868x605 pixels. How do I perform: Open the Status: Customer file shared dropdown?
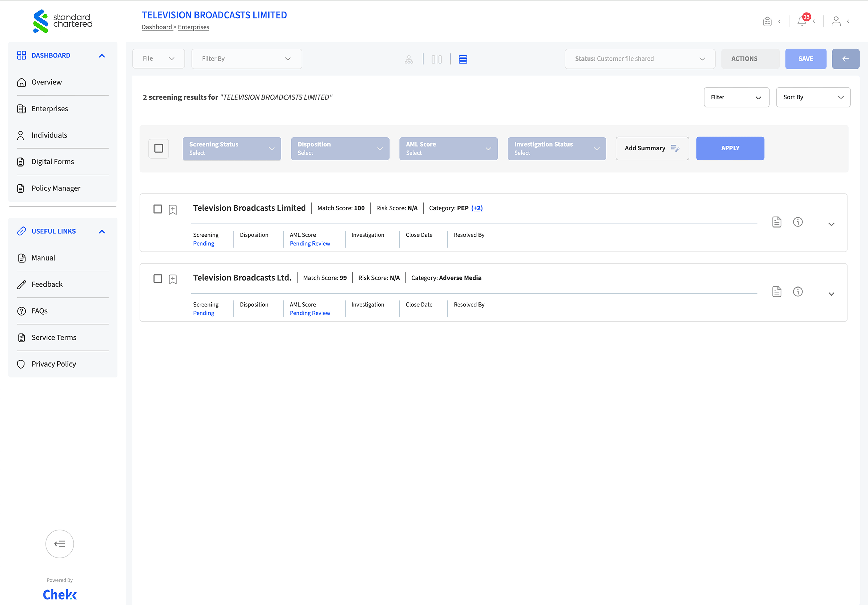pyautogui.click(x=640, y=58)
